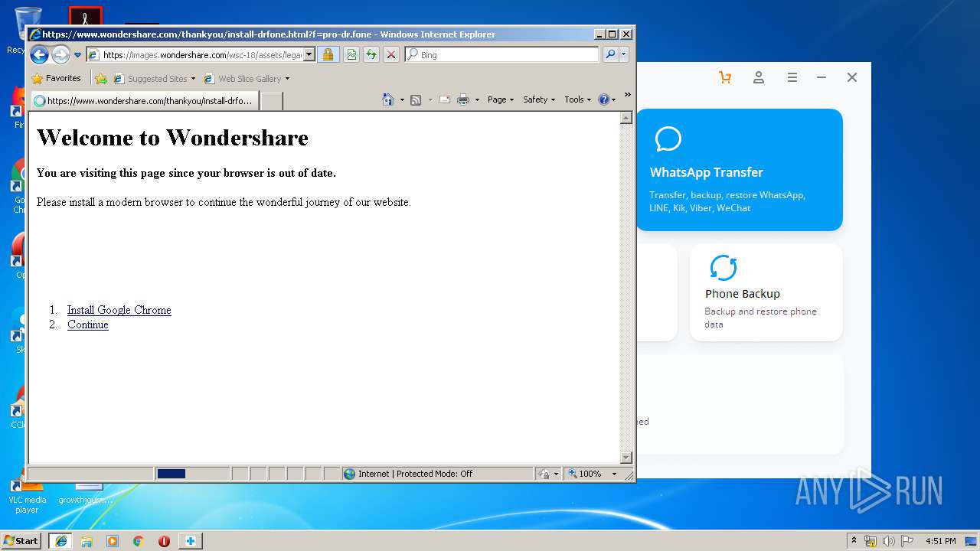Open recent pages dropdown beside forward arrow
The width and height of the screenshot is (980, 551).
[x=77, y=55]
